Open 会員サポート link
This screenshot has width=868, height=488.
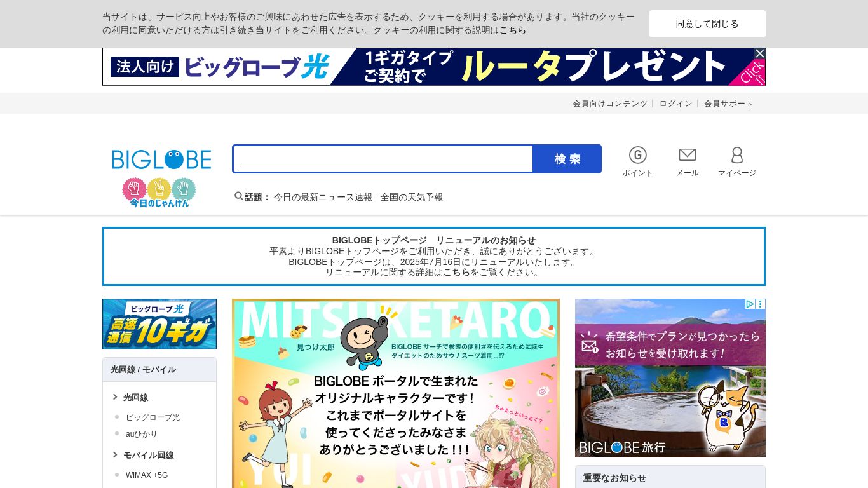pyautogui.click(x=728, y=104)
